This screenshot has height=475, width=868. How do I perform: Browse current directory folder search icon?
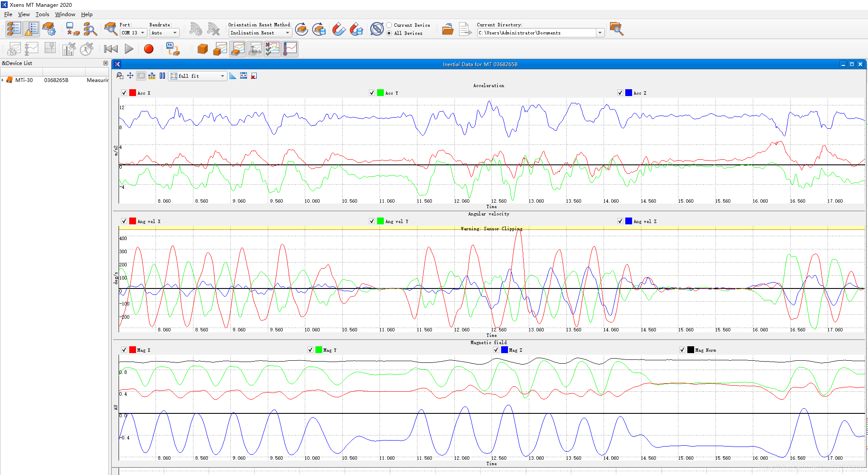click(x=616, y=29)
